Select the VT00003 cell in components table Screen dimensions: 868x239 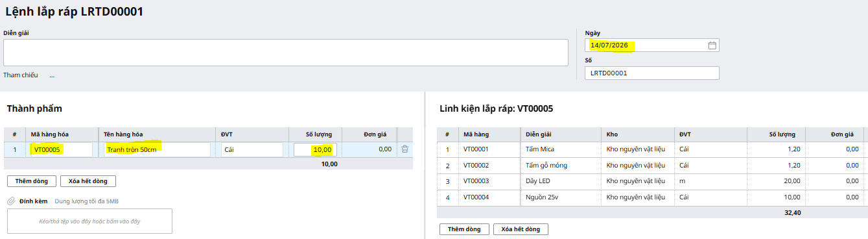489,181
